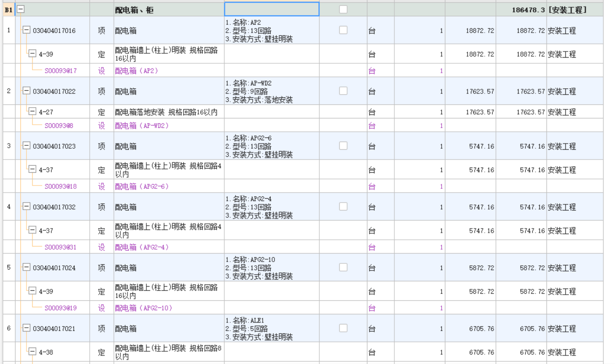Tick the checkbox for APG2-6 配电箱 row
This screenshot has width=615, height=364.
pos(343,145)
